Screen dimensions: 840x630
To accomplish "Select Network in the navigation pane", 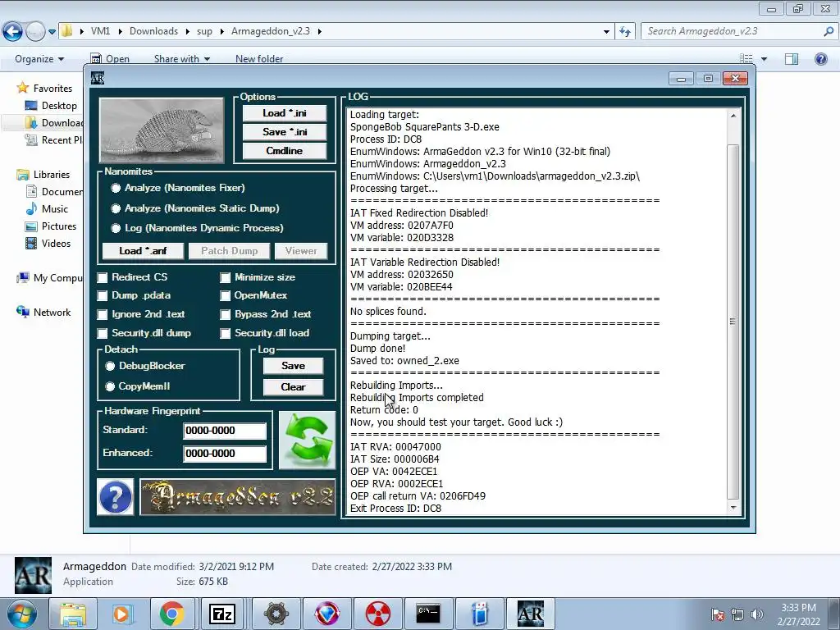I will point(44,313).
